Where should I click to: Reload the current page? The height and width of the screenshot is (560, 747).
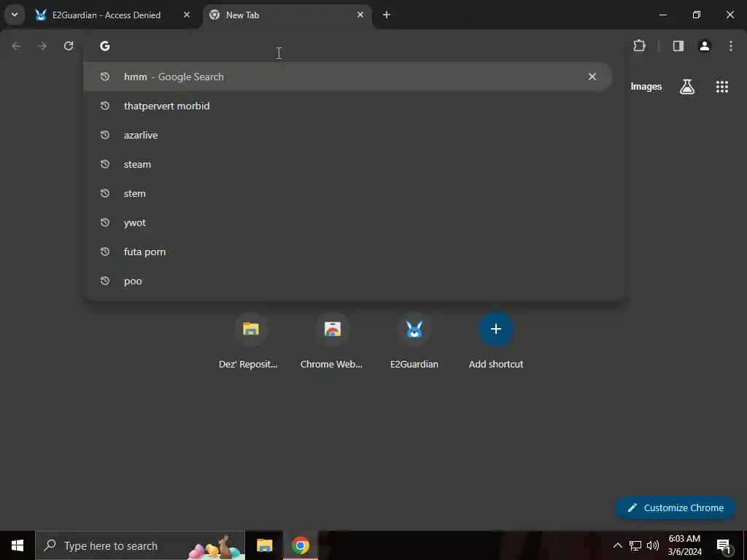69,46
